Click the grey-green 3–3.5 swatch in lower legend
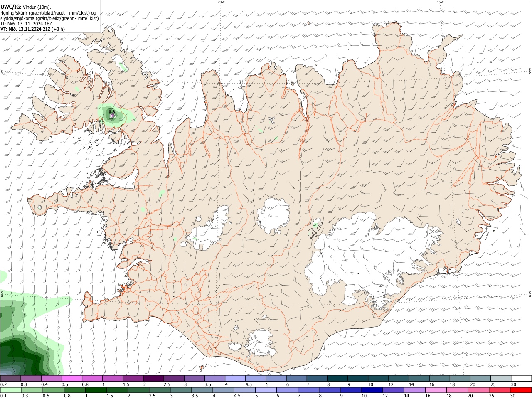532x399 pixels. [181, 390]
